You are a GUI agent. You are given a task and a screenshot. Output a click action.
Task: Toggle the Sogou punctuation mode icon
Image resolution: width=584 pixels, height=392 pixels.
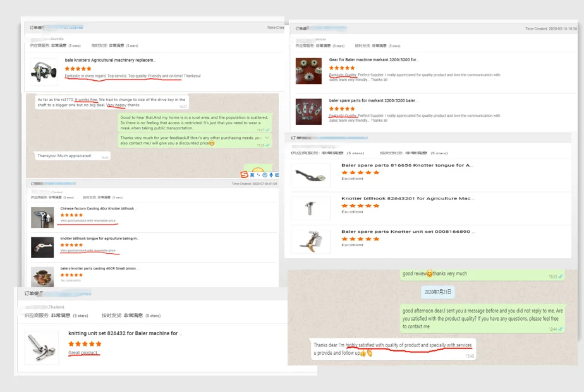point(258,175)
